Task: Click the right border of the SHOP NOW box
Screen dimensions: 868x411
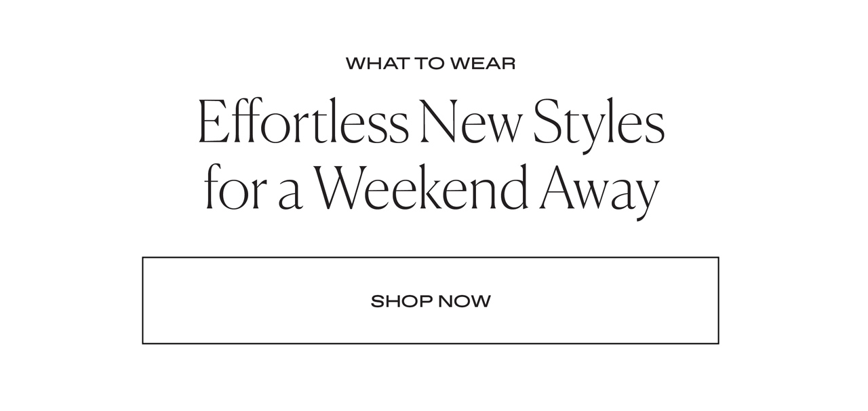Action: (x=718, y=300)
